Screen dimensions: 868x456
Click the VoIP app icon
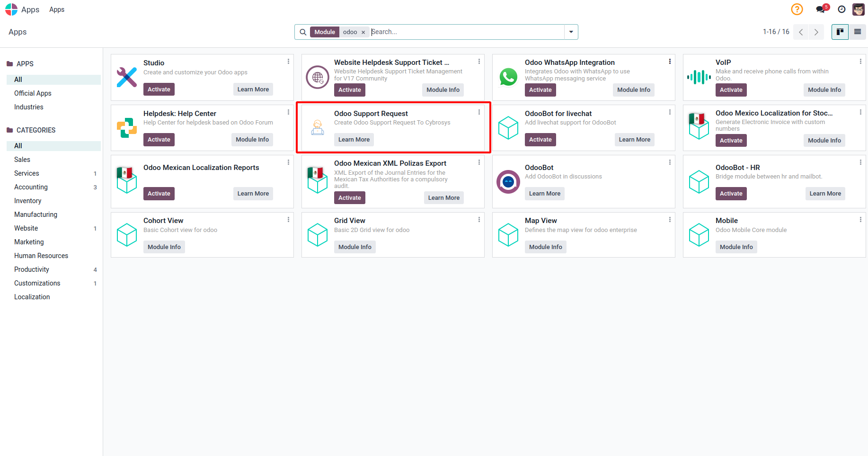699,77
